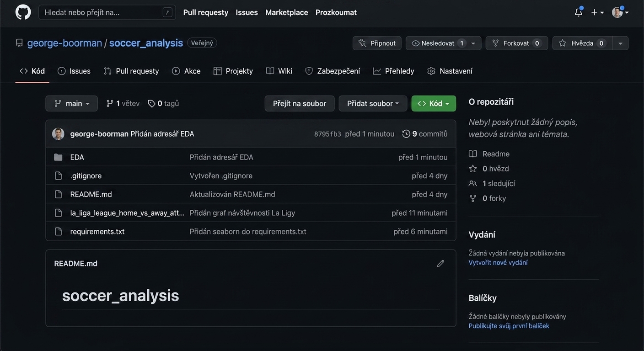Click Vytvořit nové vydání link
Screen dimensions: 644x351
coord(498,262)
